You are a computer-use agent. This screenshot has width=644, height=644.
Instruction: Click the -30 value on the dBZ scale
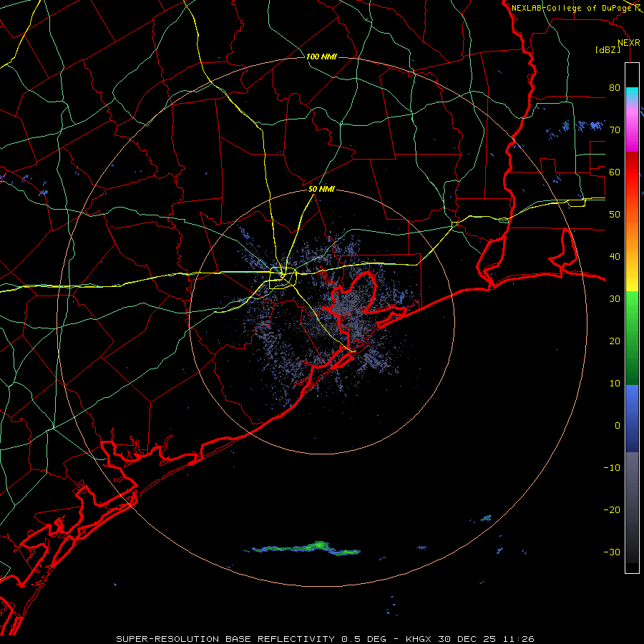612,552
